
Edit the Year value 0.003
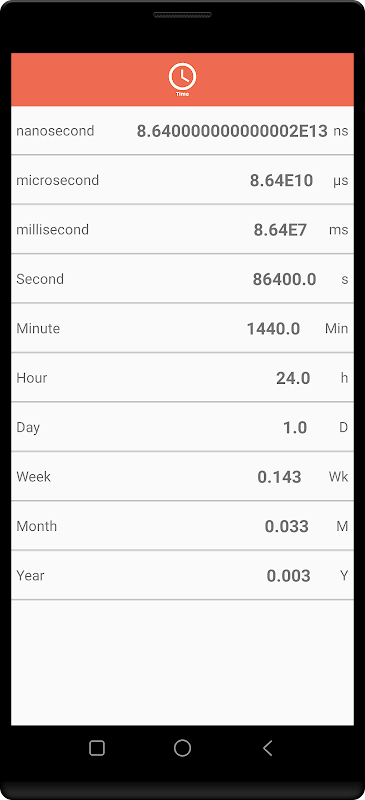pyautogui.click(x=288, y=576)
